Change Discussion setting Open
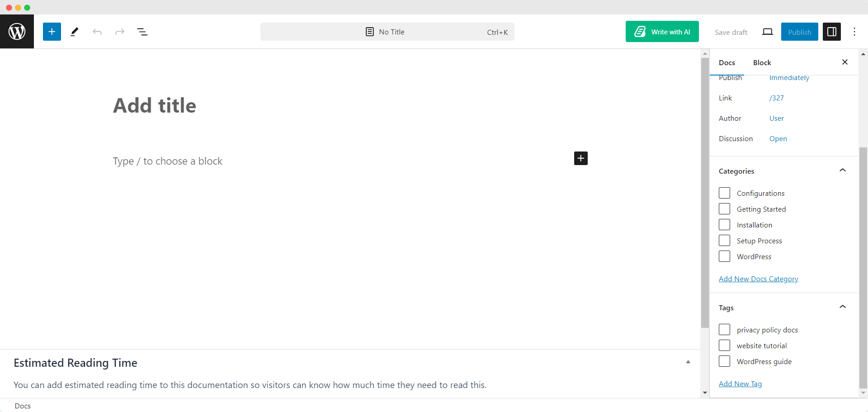Viewport: 868px width, 412px height. coord(778,138)
